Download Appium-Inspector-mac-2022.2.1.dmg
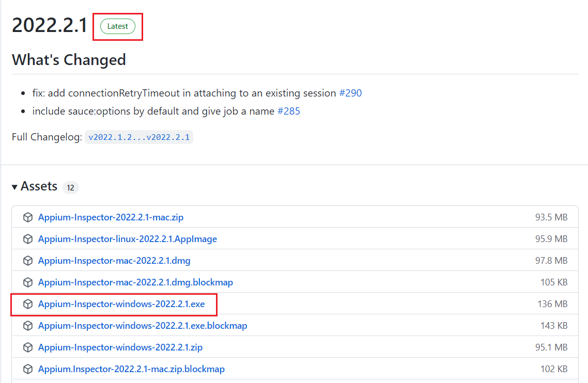 point(114,261)
